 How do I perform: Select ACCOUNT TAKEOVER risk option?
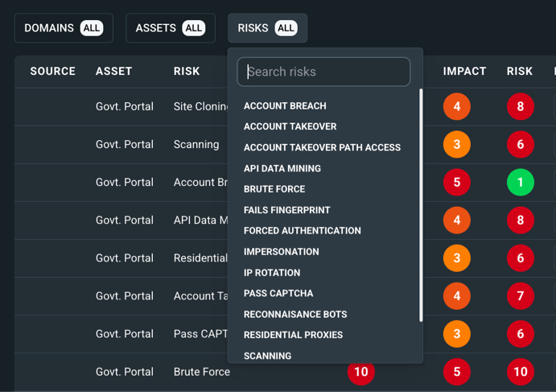[290, 126]
